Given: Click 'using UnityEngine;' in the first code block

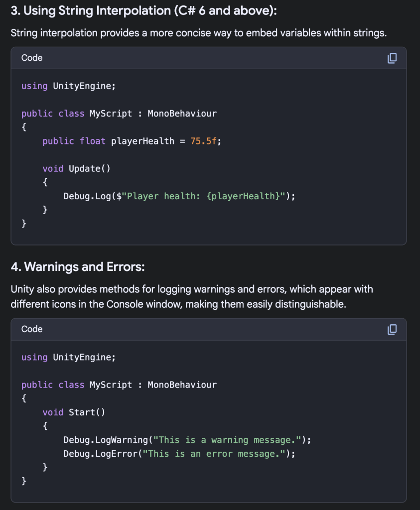Looking at the screenshot, I should 68,86.
